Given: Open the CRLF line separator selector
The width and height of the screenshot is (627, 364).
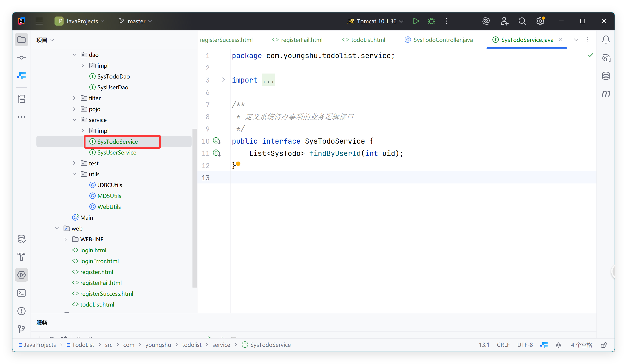Looking at the screenshot, I should [503, 345].
